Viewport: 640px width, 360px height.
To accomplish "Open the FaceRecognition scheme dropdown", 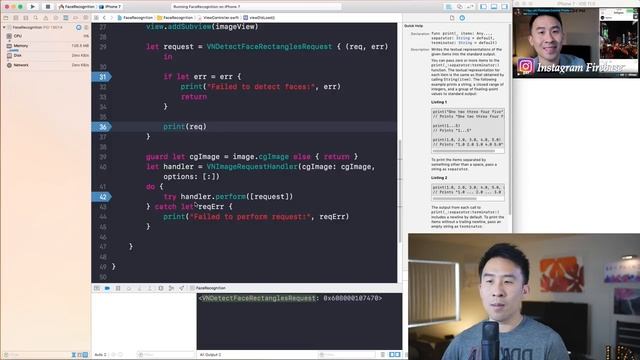I will (x=77, y=7).
